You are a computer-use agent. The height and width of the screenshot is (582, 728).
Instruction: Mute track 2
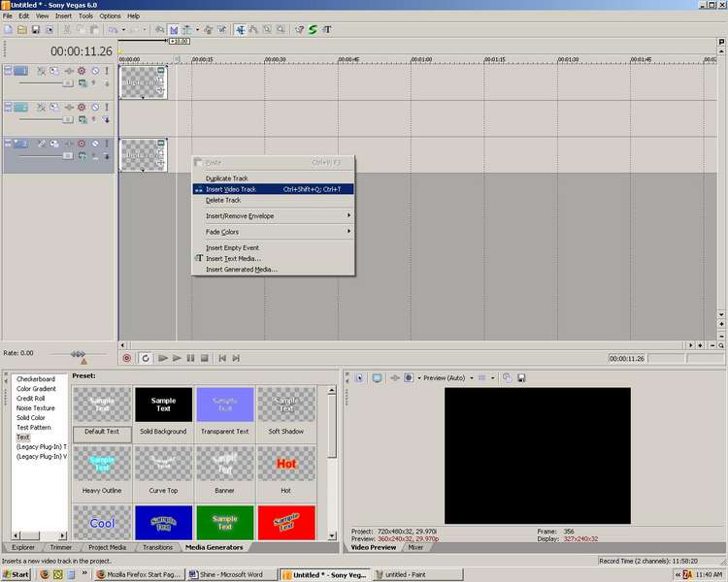[x=95, y=108]
